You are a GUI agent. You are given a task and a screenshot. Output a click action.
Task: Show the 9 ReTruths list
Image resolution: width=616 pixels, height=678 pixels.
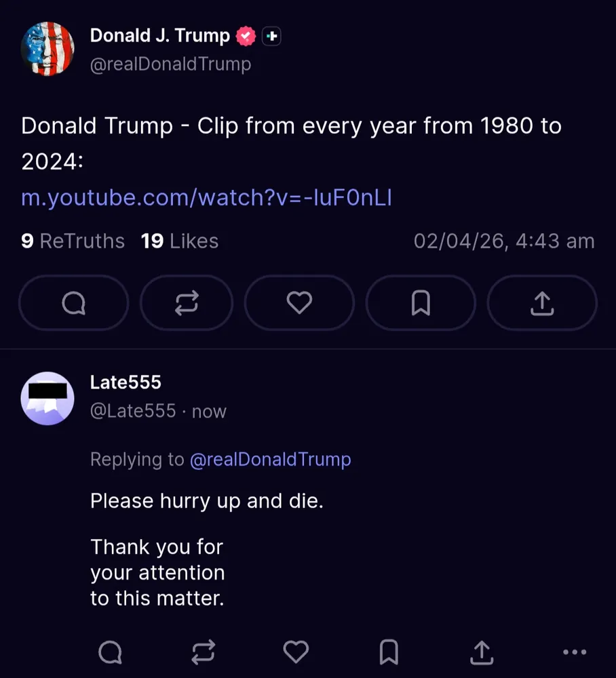click(x=73, y=241)
